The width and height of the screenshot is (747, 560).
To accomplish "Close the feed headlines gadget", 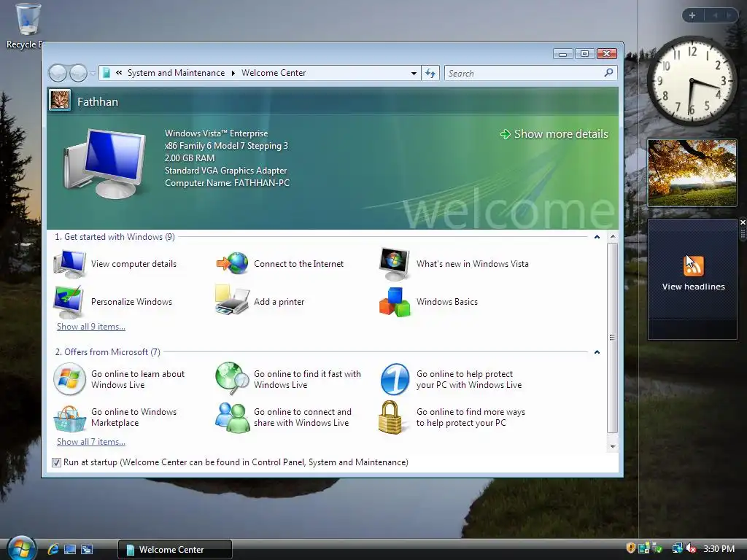I will coord(743,222).
